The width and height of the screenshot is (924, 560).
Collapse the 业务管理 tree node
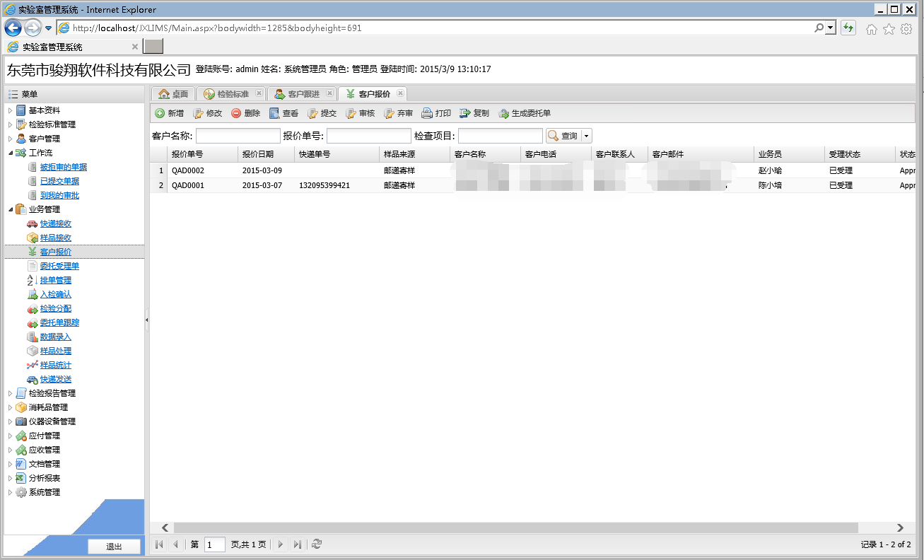point(11,209)
